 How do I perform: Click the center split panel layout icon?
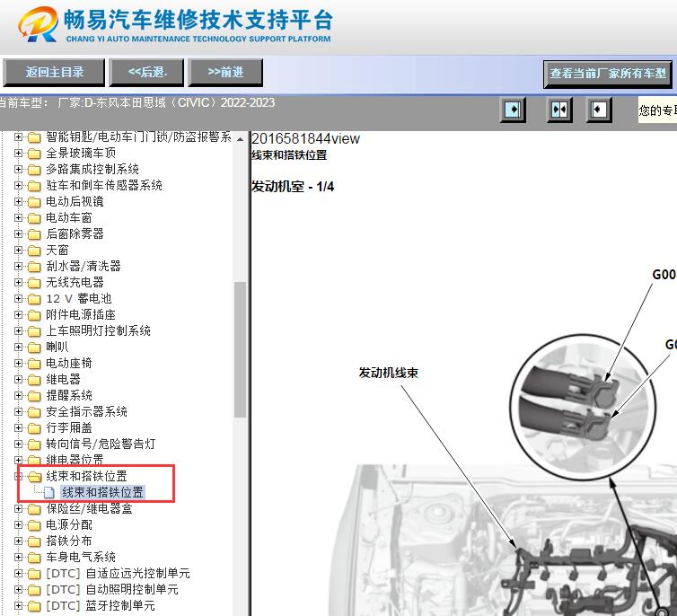559,110
